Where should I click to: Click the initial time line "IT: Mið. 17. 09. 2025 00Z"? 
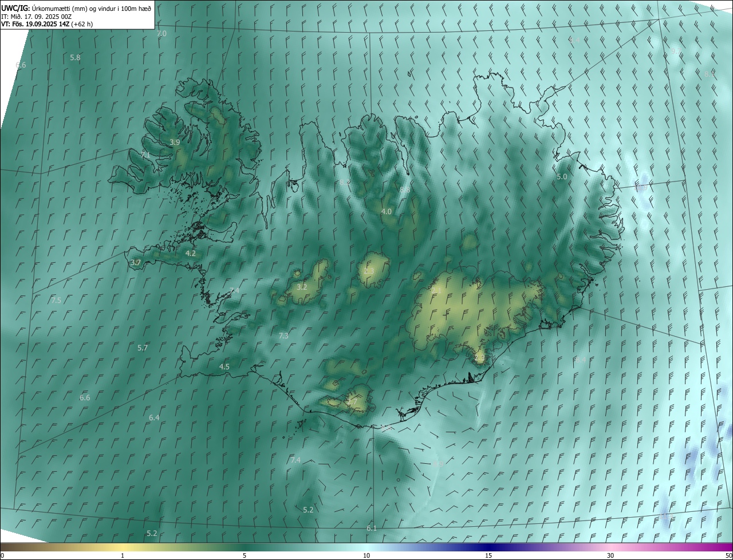(37, 17)
